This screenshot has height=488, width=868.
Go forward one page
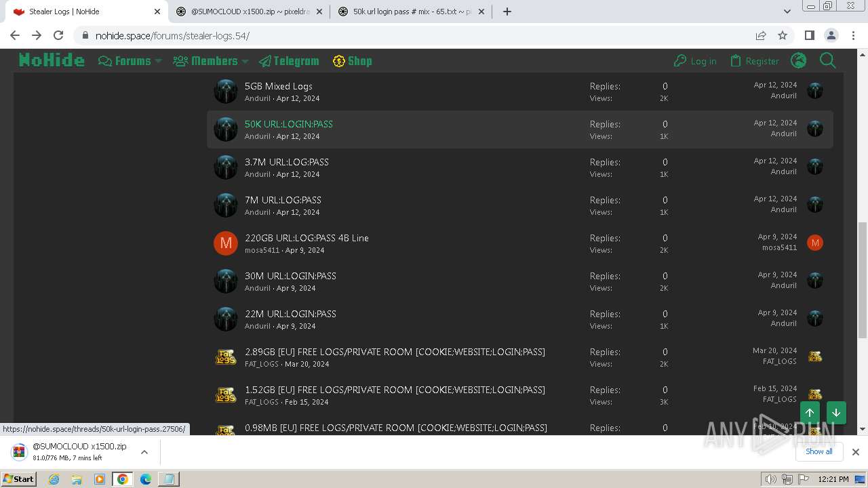coord(37,36)
